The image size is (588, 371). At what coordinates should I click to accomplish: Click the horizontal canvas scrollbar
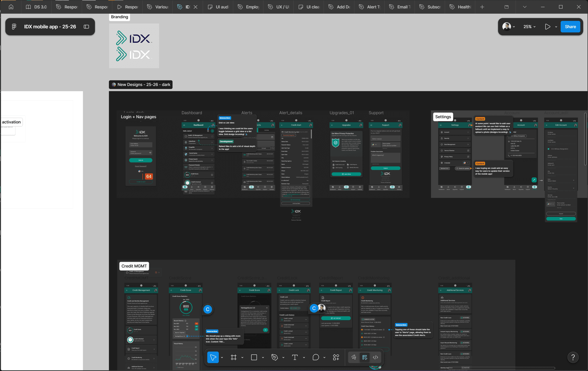[501, 368]
